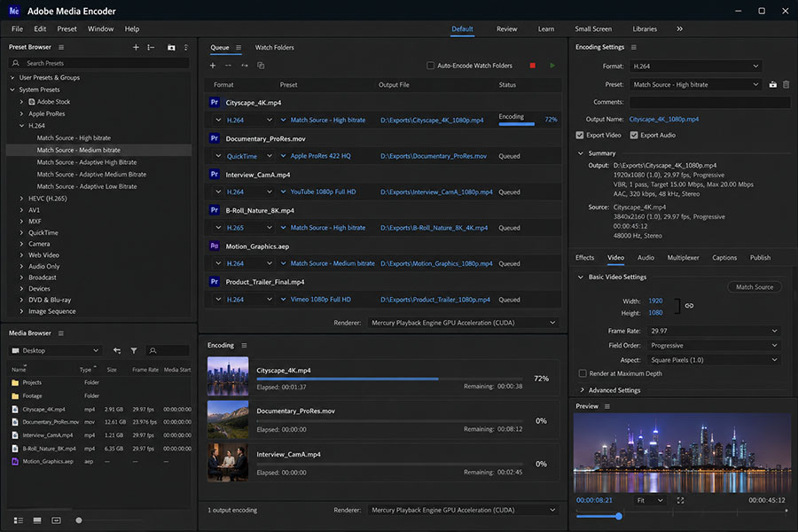
Task: Switch to the Audio settings tab
Action: 645,258
